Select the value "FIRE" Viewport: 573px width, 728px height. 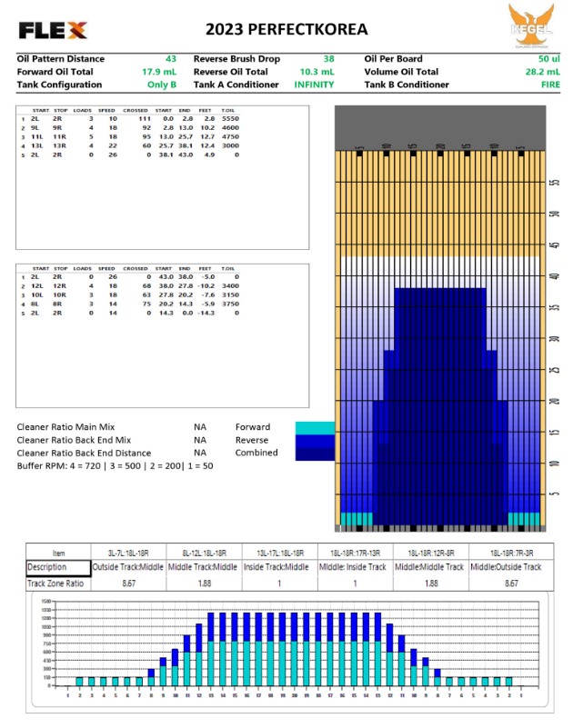tap(550, 85)
